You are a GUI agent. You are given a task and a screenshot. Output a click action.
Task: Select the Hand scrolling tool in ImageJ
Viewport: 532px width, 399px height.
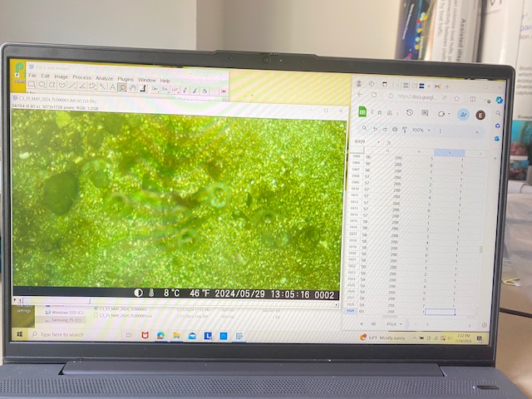[133, 88]
